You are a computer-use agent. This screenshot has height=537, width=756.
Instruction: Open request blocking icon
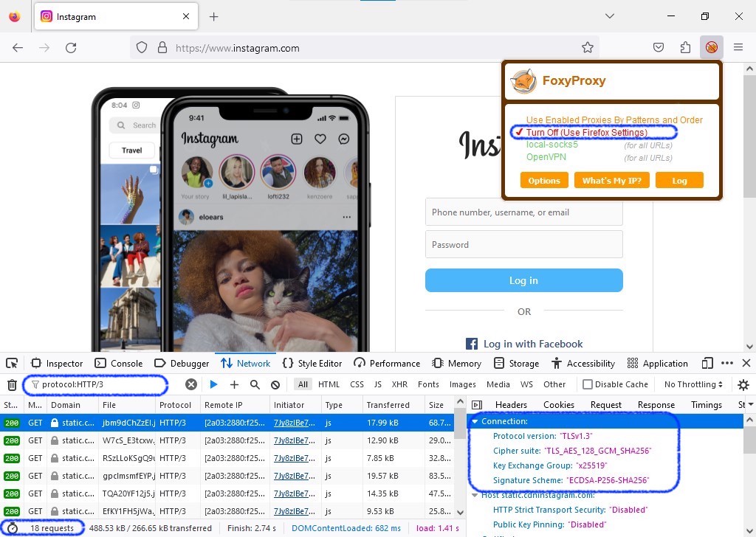(275, 384)
